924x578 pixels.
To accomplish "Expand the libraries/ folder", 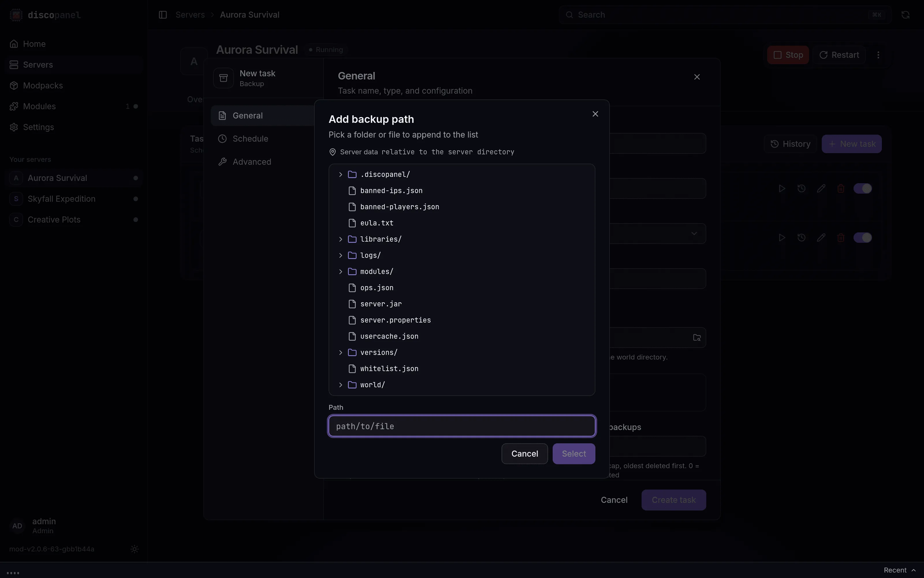I will pos(341,239).
